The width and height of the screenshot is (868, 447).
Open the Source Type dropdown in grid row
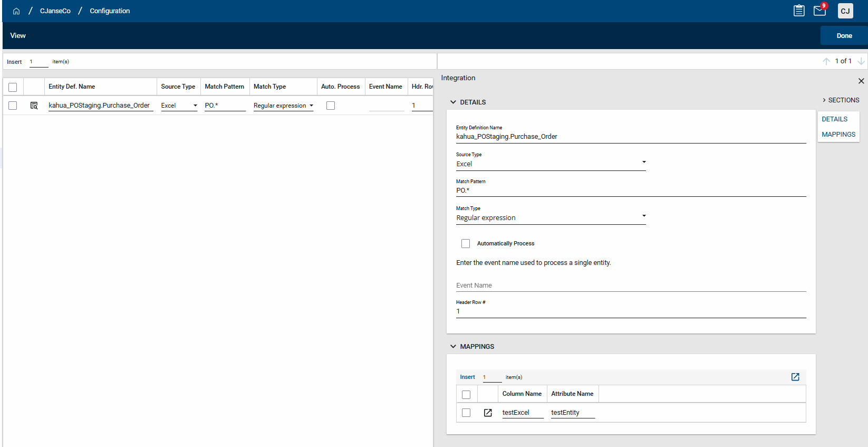point(179,106)
